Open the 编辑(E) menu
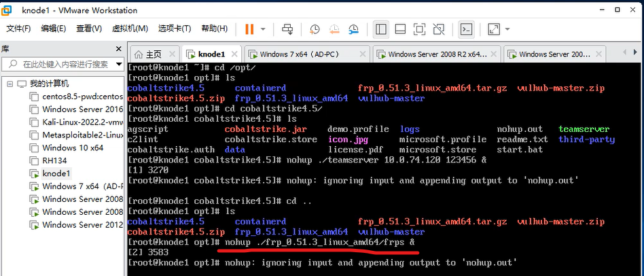This screenshot has height=276, width=644. (x=54, y=29)
